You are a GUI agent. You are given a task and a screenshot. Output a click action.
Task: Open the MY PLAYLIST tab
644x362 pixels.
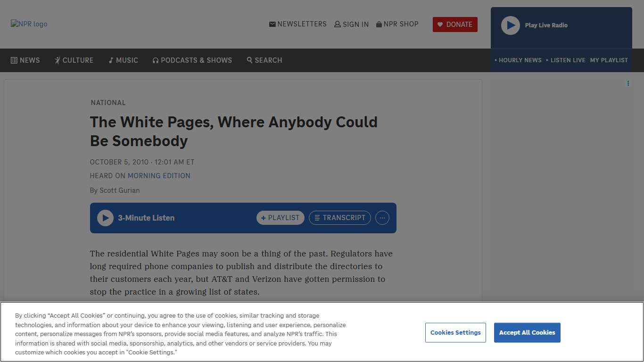click(x=609, y=60)
